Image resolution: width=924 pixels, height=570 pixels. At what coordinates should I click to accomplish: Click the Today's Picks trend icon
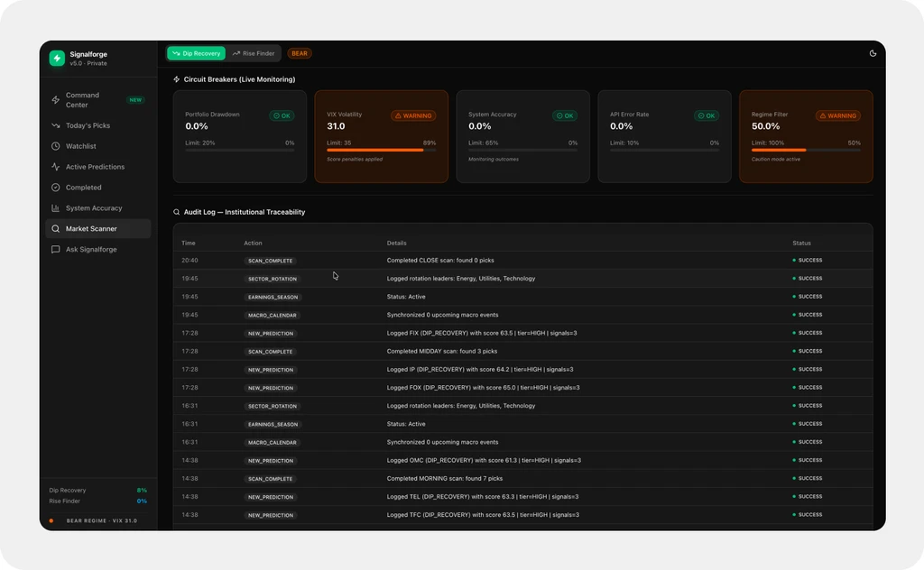pos(55,125)
